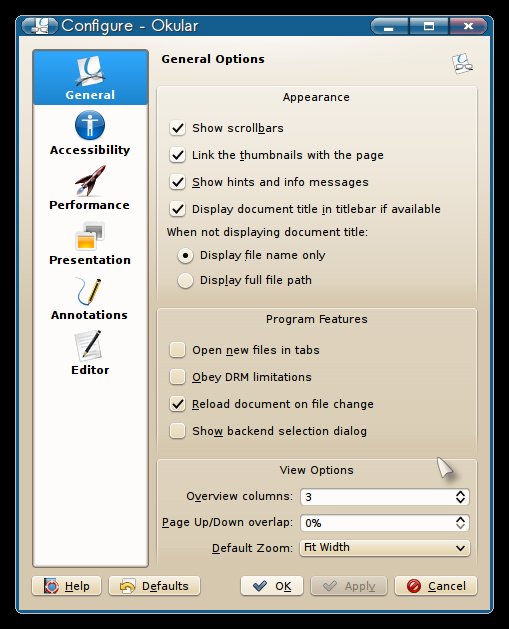The width and height of the screenshot is (509, 629).
Task: Decrease Page Up/Down overlap with down arrow
Action: (460, 527)
